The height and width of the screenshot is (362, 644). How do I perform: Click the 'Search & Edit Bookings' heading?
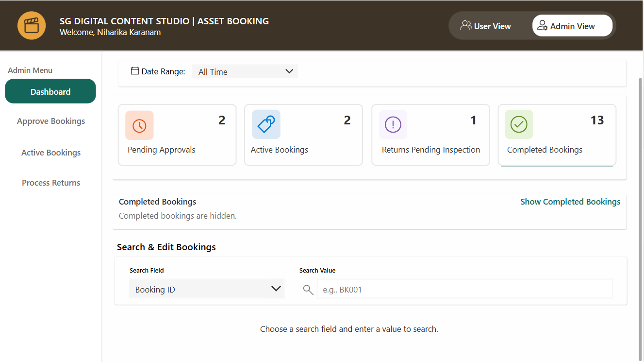166,247
